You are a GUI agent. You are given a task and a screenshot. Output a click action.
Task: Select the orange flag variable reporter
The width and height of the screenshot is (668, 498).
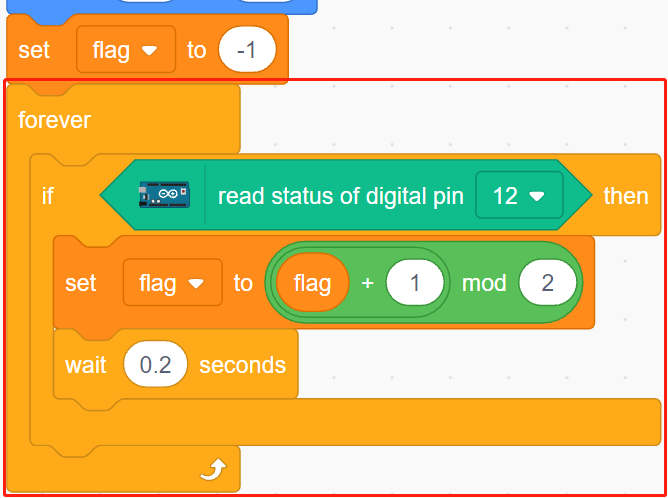pyautogui.click(x=313, y=282)
